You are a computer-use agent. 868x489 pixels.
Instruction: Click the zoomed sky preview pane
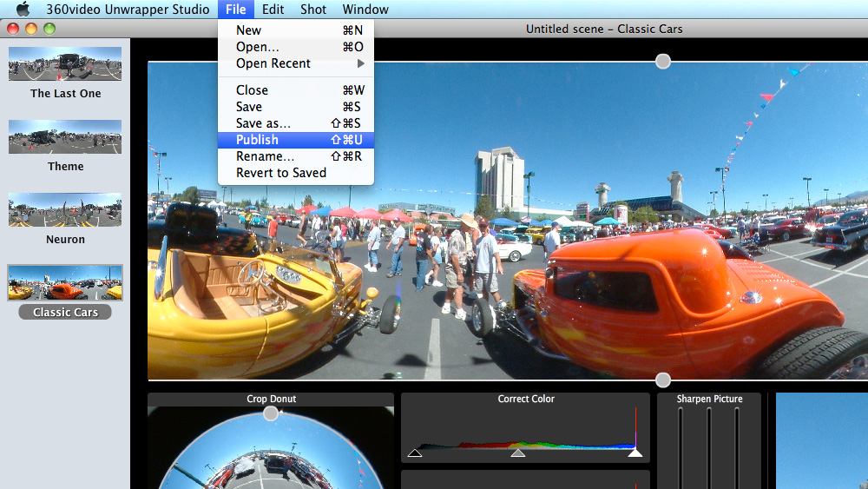[x=821, y=441]
